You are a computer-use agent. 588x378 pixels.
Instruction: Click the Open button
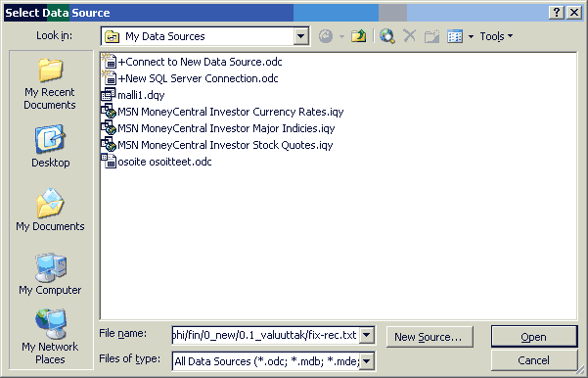tap(534, 337)
